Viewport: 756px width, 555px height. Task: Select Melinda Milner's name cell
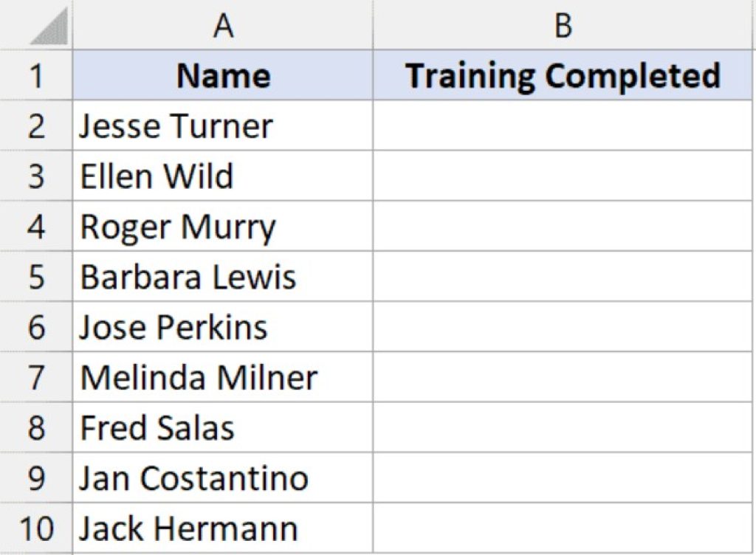pos(221,377)
